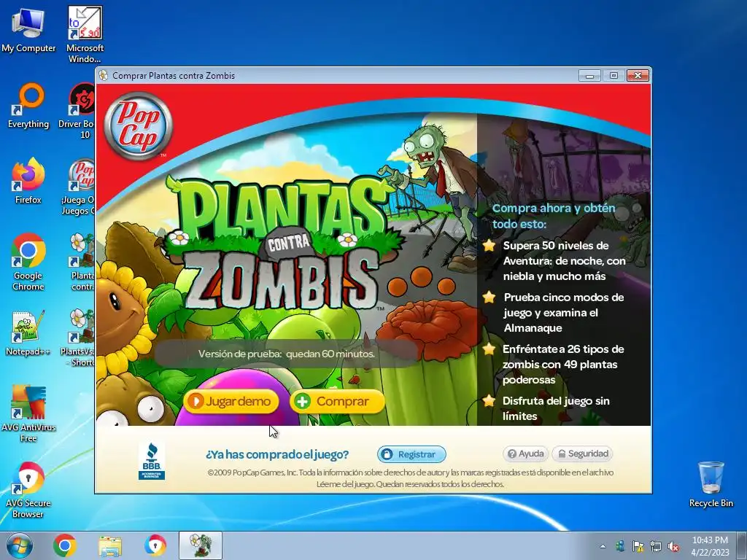This screenshot has height=560, width=747.
Task: Select the PlantsVs... Shortcut desktop icon
Action: [79, 338]
